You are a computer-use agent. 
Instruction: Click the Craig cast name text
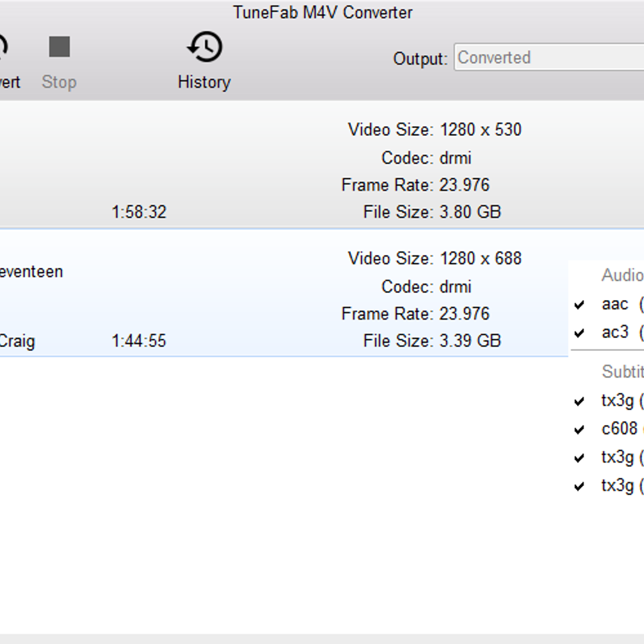point(18,341)
